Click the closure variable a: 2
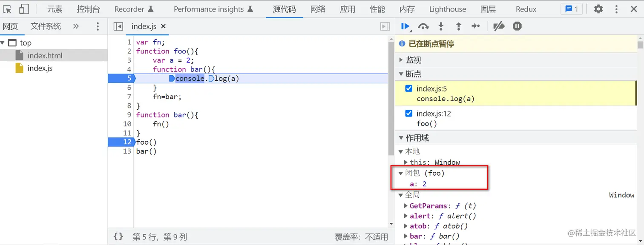The width and height of the screenshot is (644, 245). coord(418,184)
